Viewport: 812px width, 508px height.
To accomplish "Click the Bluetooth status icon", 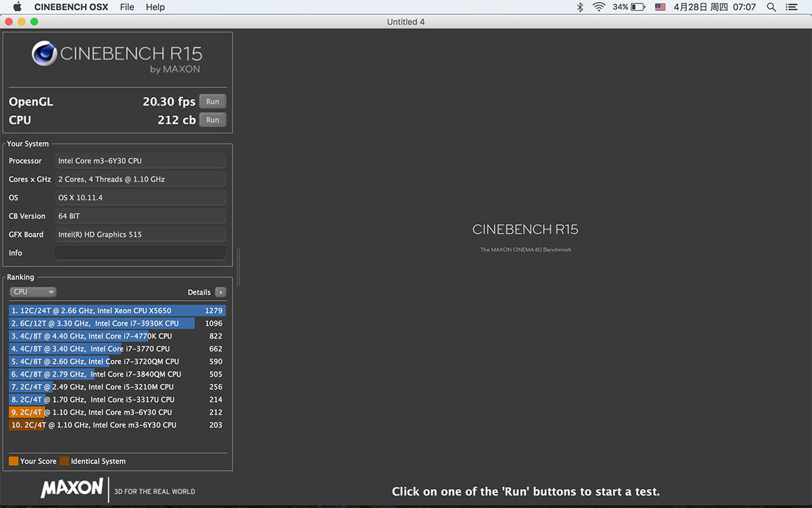I will click(x=580, y=7).
